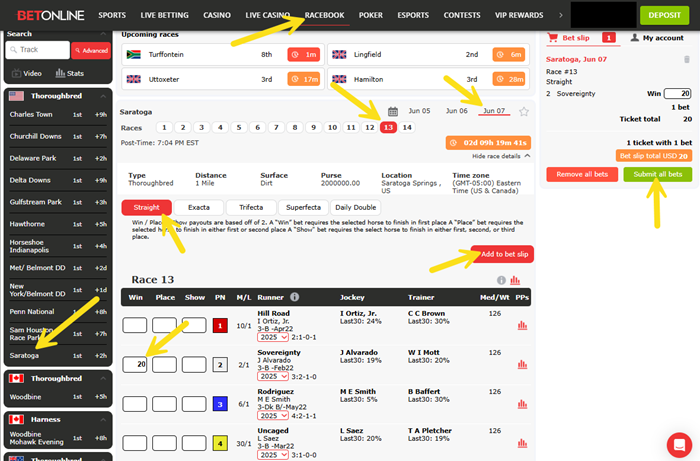Edit Win amount in bet slip
The width and height of the screenshot is (700, 461).
click(x=678, y=93)
